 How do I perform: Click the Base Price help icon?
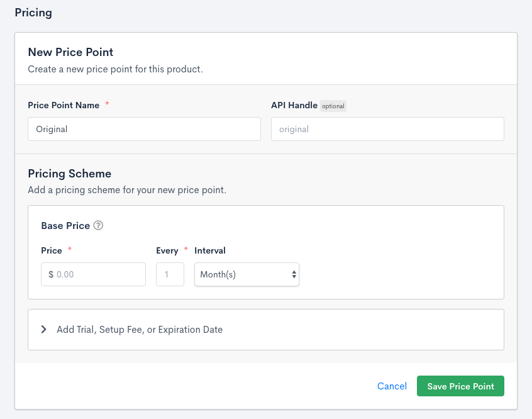[98, 225]
